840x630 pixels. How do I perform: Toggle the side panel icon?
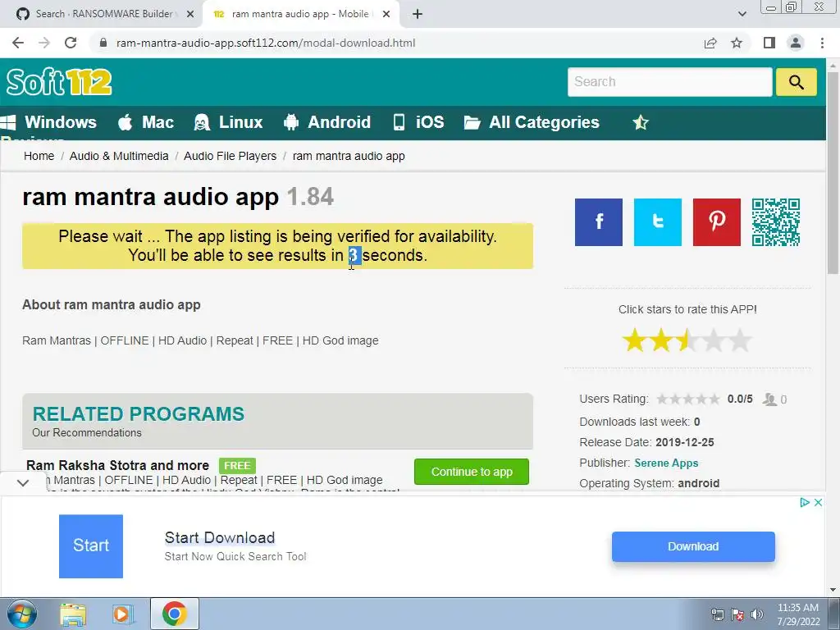tap(769, 43)
